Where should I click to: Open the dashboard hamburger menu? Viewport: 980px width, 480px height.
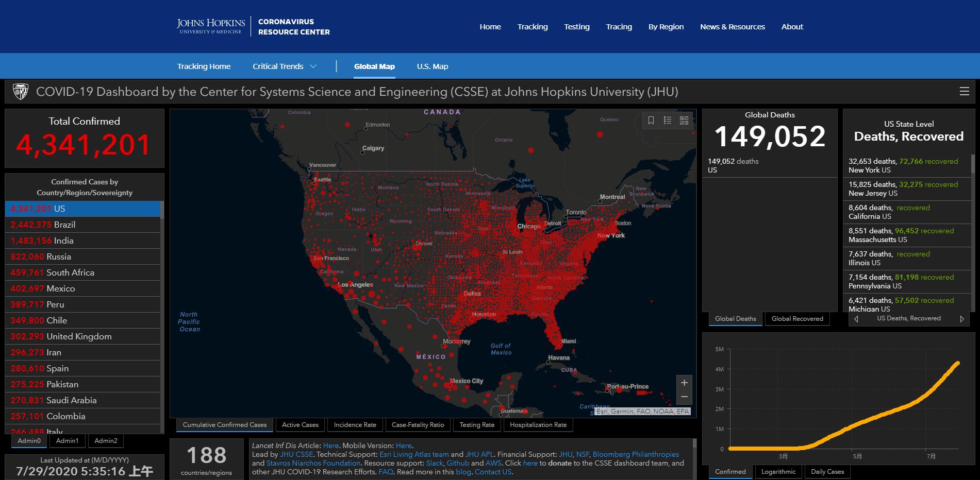click(964, 92)
